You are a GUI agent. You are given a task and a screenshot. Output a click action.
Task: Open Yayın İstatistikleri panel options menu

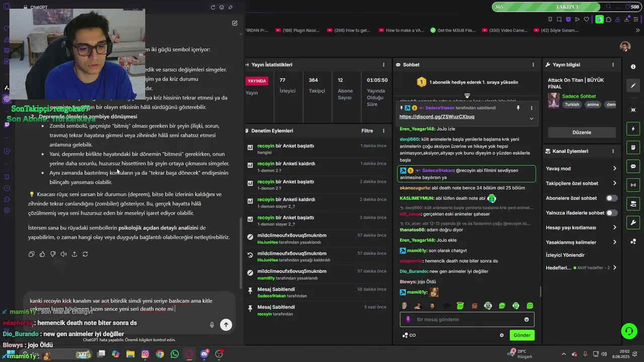(x=383, y=65)
